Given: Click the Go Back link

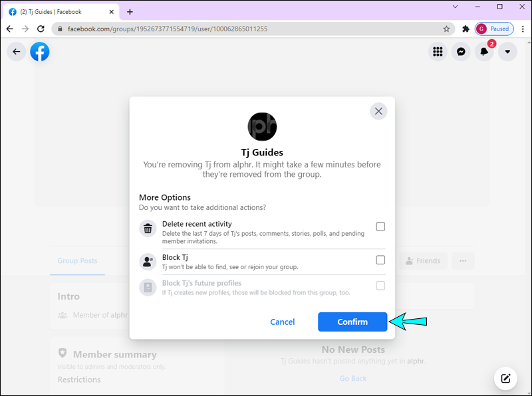Looking at the screenshot, I should coord(353,378).
